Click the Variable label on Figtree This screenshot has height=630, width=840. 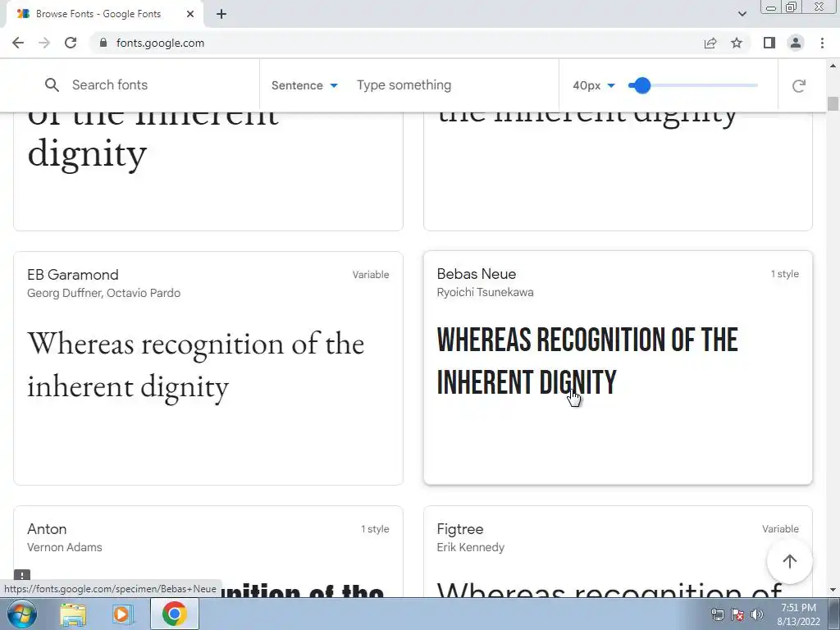(780, 529)
